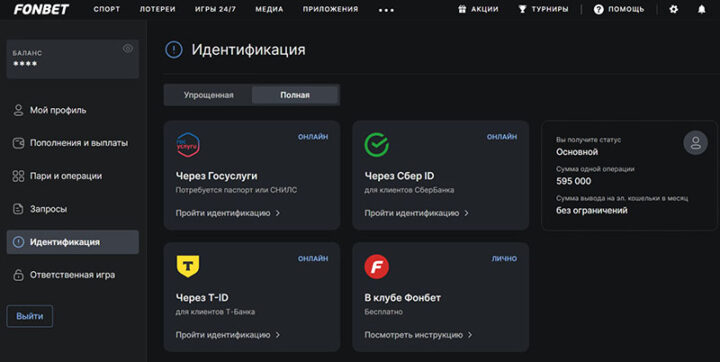Click the 595 000 operation amount
Screen dimensions: 720x362
point(574,181)
